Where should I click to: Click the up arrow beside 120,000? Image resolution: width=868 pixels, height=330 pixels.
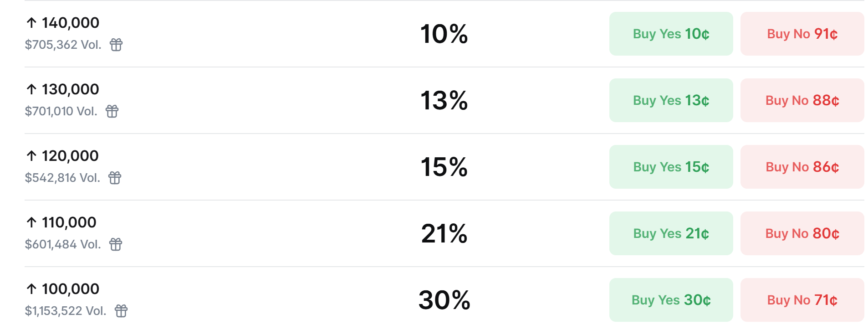point(31,156)
